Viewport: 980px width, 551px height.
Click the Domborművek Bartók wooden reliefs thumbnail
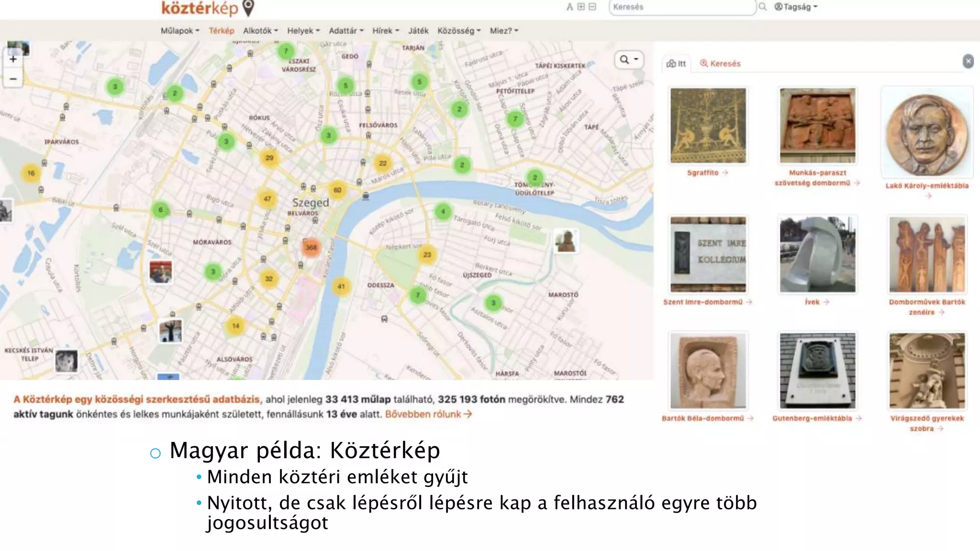tap(927, 254)
